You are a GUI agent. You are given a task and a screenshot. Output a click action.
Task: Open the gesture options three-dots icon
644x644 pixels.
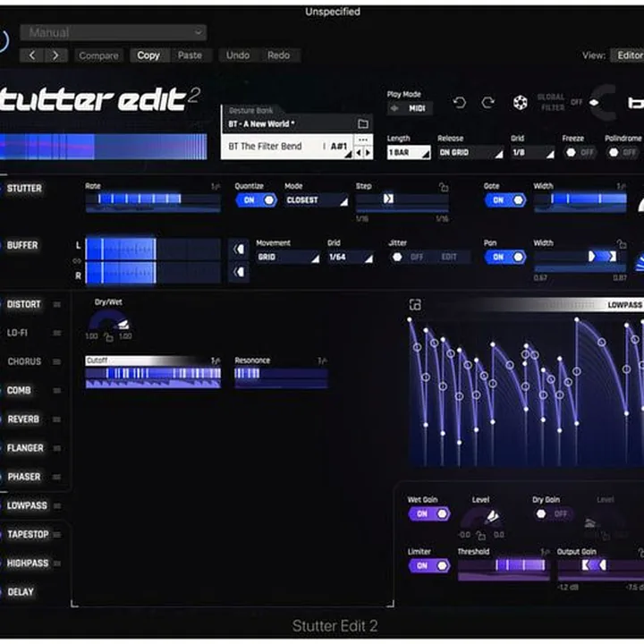362,140
